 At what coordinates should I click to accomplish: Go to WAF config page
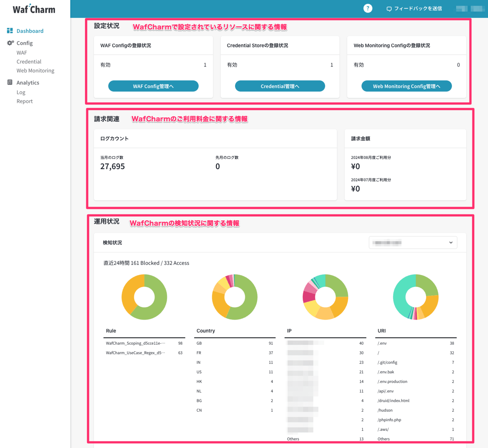(x=22, y=53)
